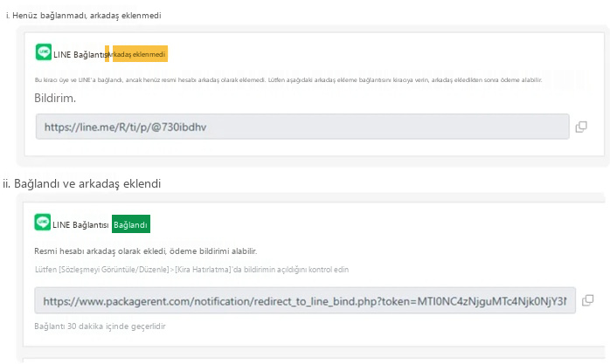Copy the line.me friend link
This screenshot has width=610, height=364.
click(x=581, y=127)
